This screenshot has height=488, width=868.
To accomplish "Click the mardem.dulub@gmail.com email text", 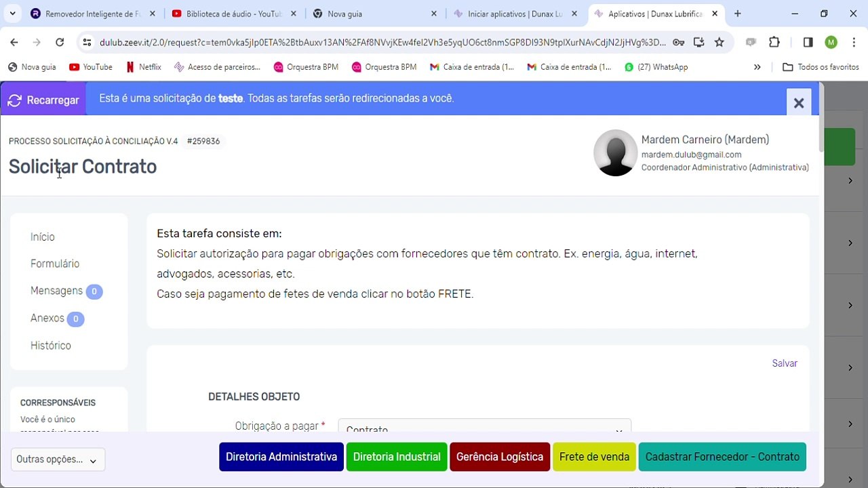I will 691,155.
